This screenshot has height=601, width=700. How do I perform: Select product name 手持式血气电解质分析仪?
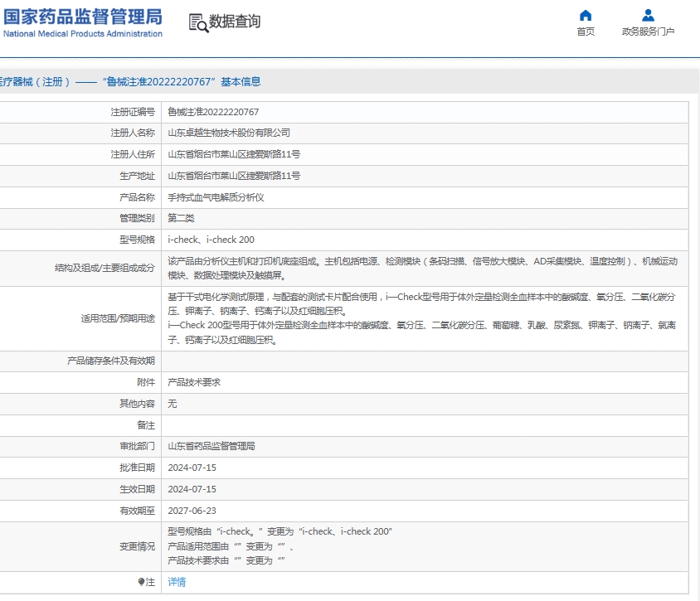coord(216,197)
